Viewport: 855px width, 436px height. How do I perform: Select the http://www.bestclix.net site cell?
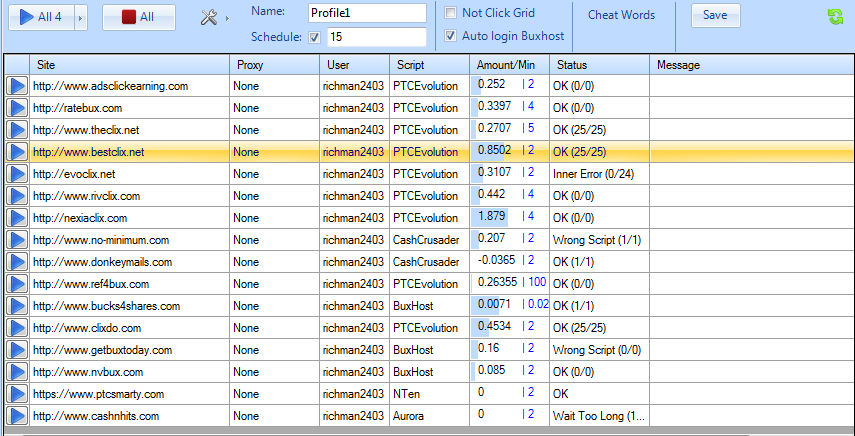point(129,152)
